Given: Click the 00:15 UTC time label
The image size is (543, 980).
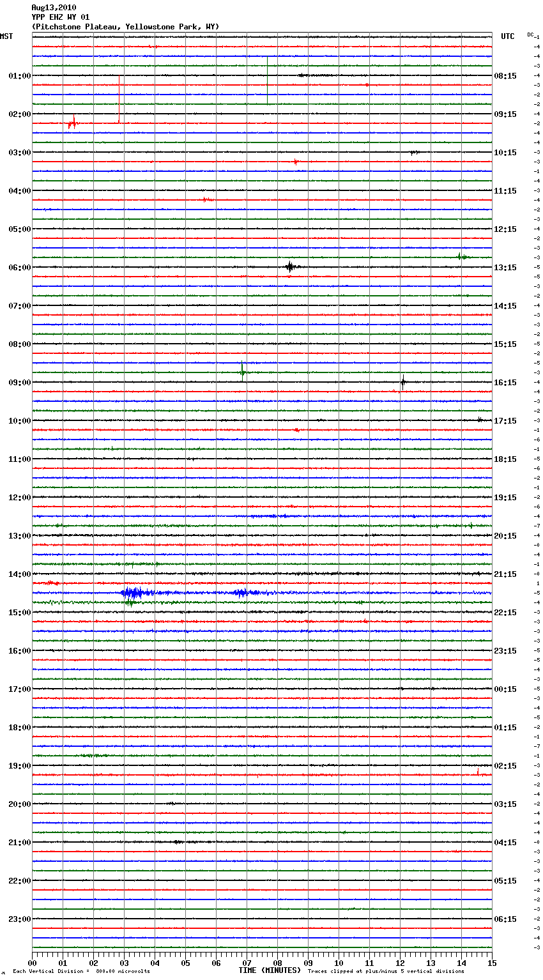Looking at the screenshot, I should [505, 689].
